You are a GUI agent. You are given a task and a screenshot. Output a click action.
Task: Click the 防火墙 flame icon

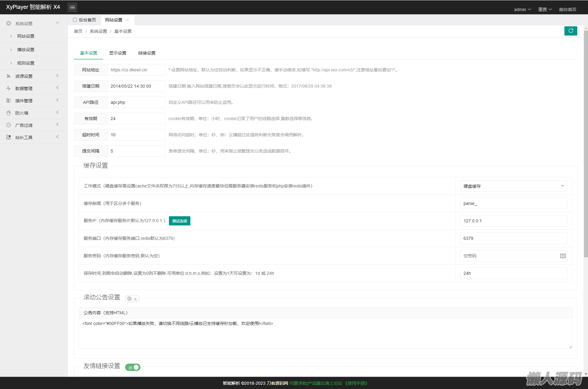(x=9, y=113)
